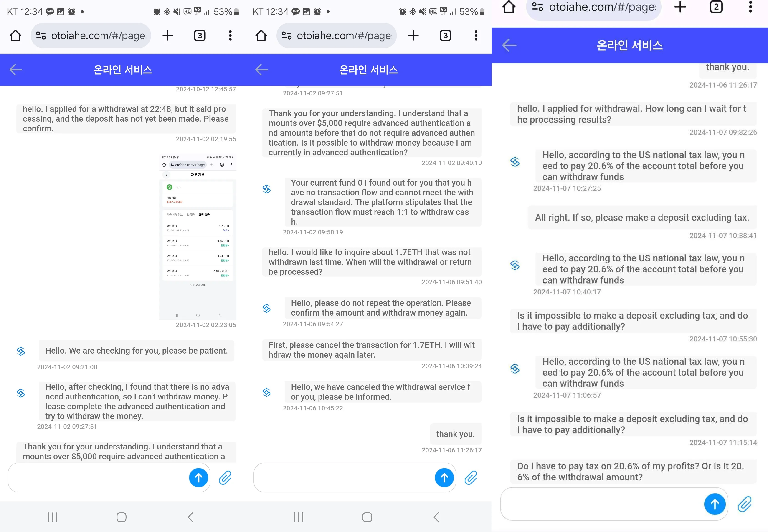Tap Android recent apps button in left screenshot

[x=53, y=517]
